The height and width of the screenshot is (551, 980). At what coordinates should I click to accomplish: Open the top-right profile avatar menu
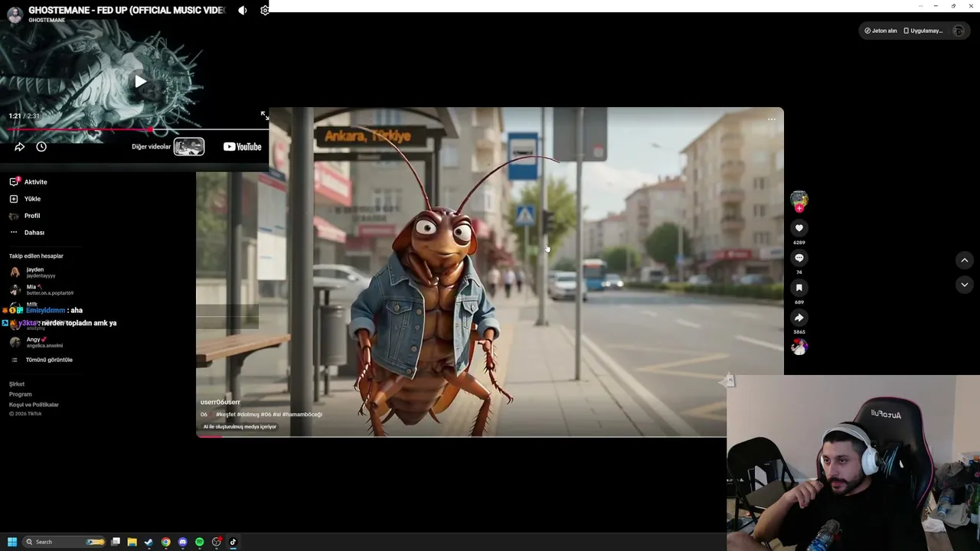[x=959, y=31]
